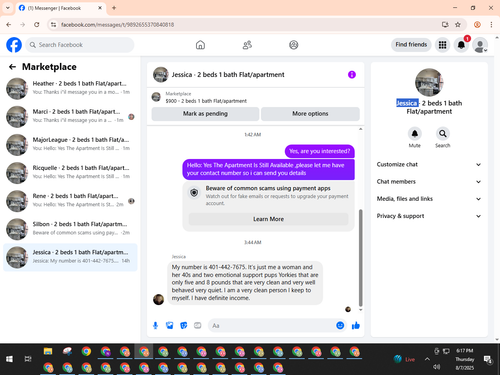Screen dimensions: 500x375
Task: Open the new tab plus button
Action: pyautogui.click(x=114, y=8)
